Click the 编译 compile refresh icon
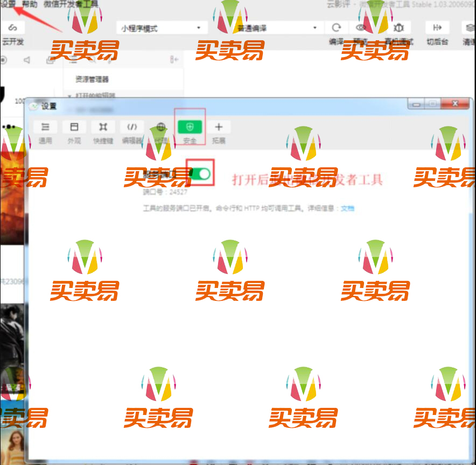This screenshot has width=476, height=465. [x=336, y=27]
